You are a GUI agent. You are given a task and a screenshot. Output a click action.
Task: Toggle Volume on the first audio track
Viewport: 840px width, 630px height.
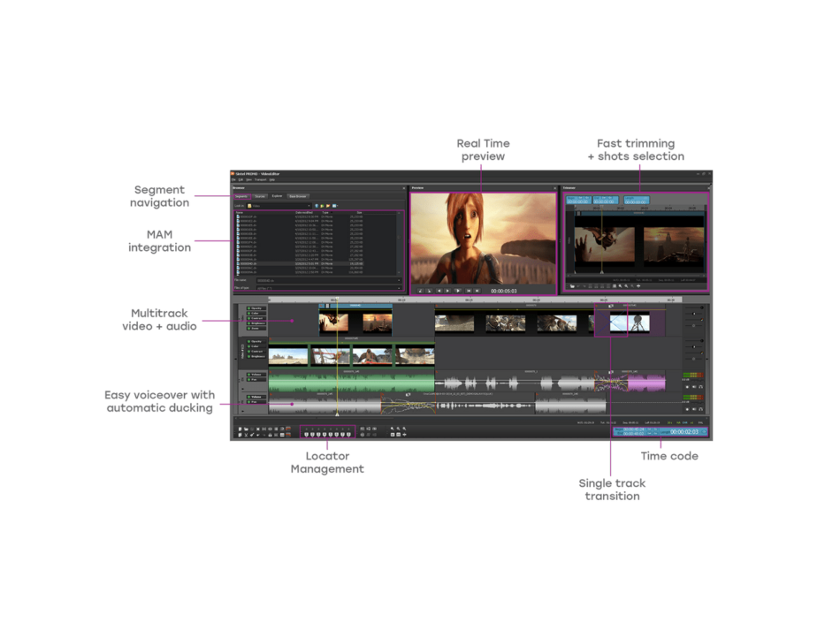point(255,375)
